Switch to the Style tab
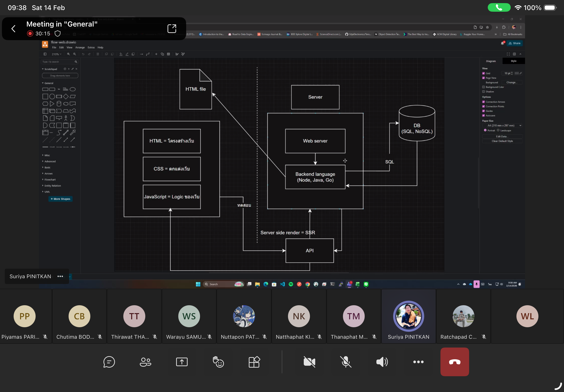564x392 pixels. 513,61
